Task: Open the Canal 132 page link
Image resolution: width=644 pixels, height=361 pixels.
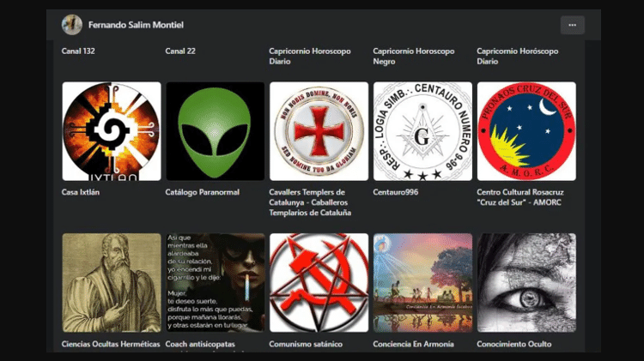Action: point(78,51)
